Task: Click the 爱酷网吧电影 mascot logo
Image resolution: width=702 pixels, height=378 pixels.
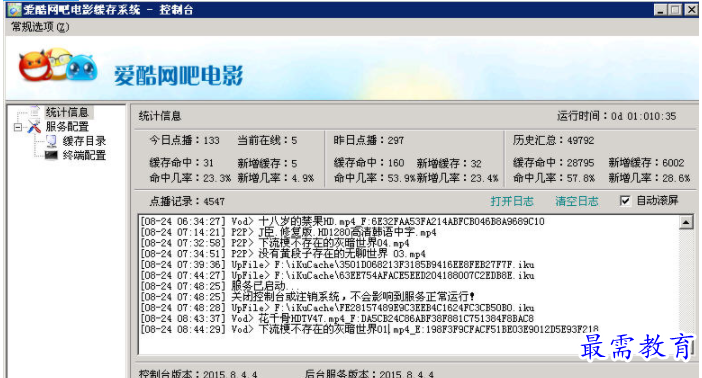Action: pos(58,66)
